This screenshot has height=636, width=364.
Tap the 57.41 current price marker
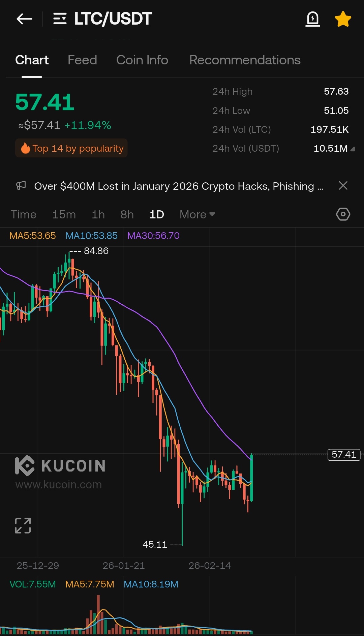tap(344, 455)
